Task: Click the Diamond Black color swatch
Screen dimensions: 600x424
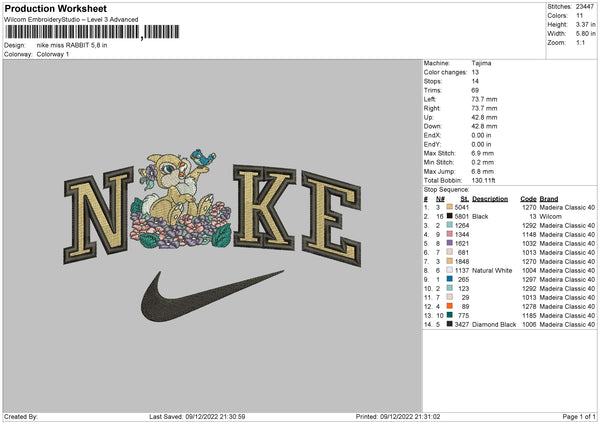Action: (x=450, y=325)
